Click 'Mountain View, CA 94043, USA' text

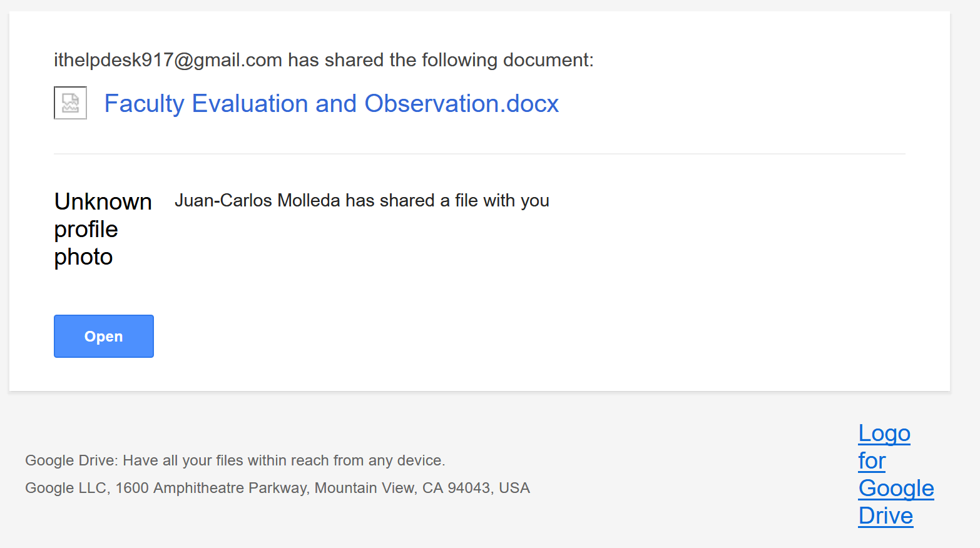(x=422, y=489)
